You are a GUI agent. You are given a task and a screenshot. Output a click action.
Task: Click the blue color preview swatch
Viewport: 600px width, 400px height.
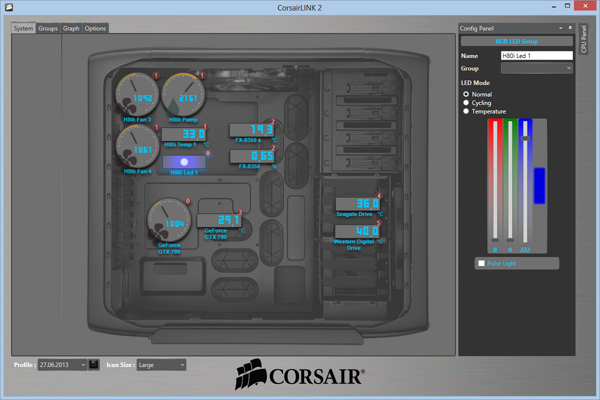click(x=540, y=186)
